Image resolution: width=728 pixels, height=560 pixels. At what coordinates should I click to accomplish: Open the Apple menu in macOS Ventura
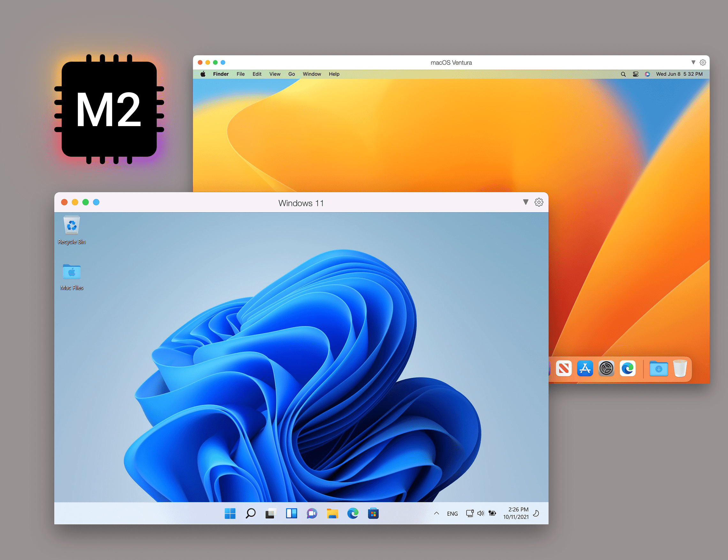pyautogui.click(x=203, y=74)
